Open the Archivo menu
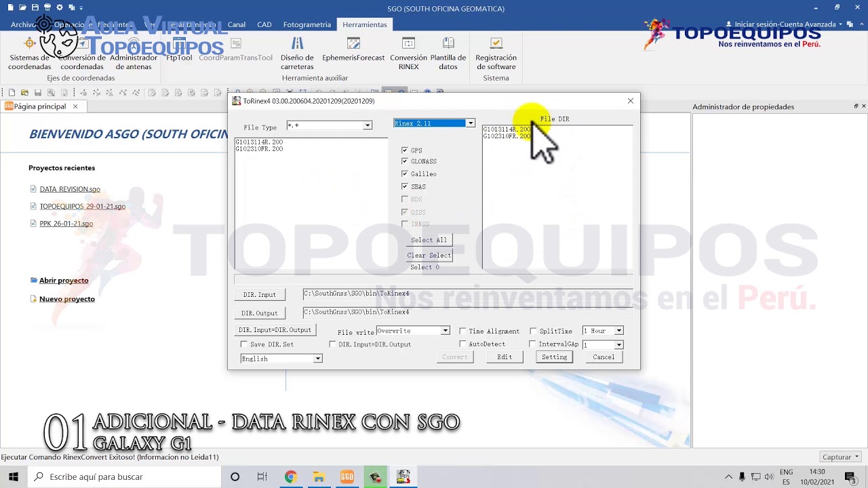 click(22, 24)
